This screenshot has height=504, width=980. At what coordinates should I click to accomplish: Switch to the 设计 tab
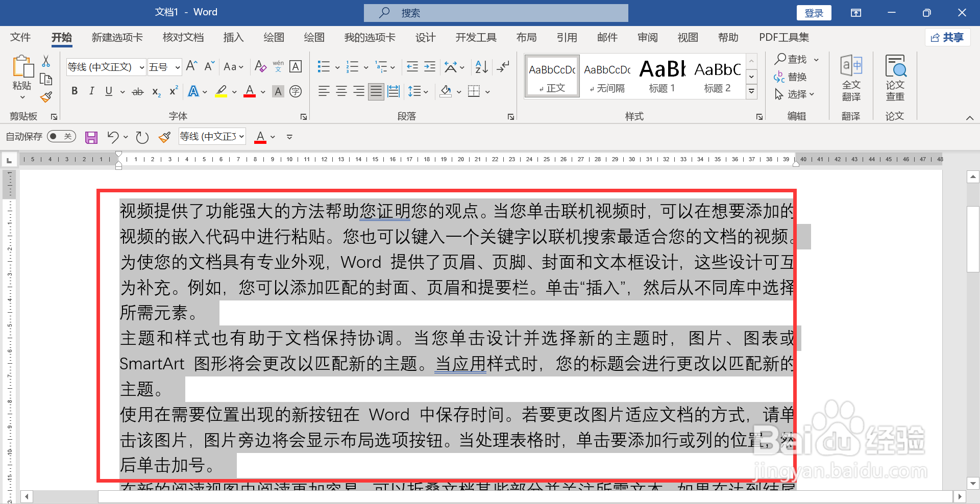[425, 37]
